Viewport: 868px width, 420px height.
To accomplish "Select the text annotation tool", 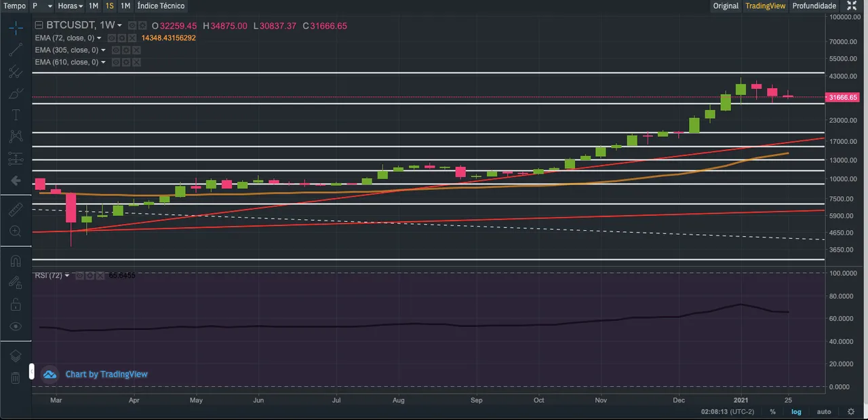I will tap(16, 115).
